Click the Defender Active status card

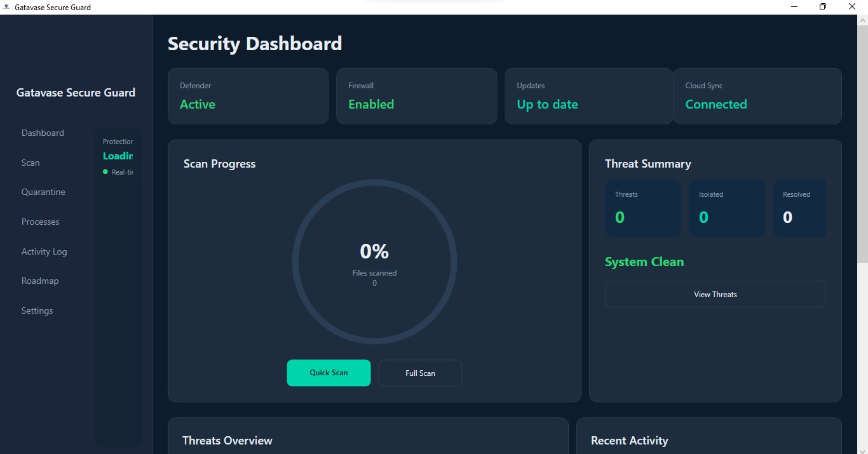[x=248, y=96]
